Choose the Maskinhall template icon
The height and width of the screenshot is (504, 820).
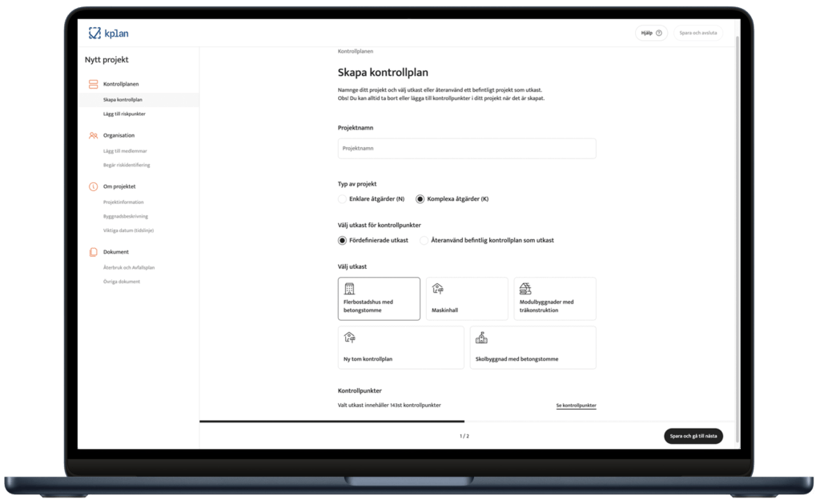tap(437, 289)
